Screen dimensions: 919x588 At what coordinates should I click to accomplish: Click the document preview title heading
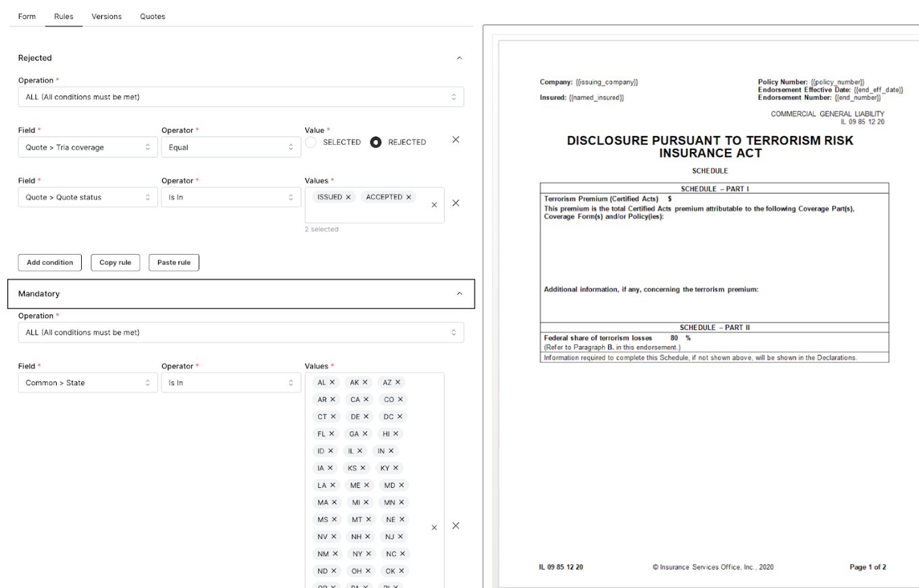pyautogui.click(x=710, y=147)
